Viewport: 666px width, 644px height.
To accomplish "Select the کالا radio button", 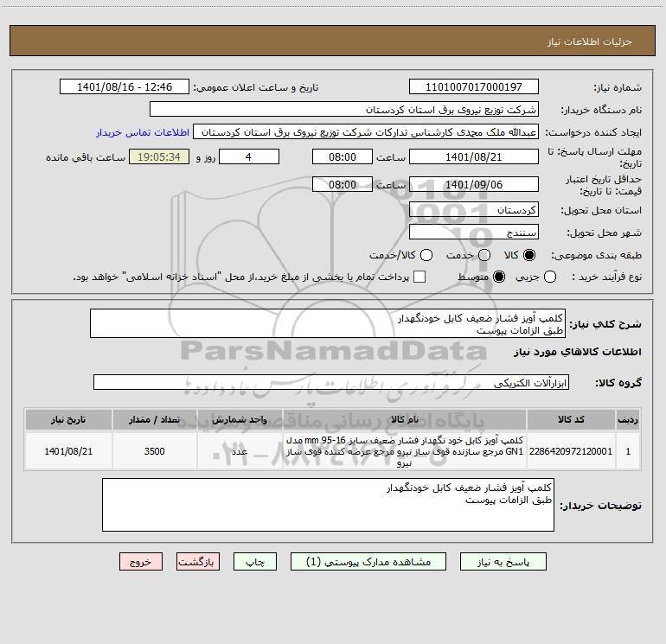I will click(528, 255).
